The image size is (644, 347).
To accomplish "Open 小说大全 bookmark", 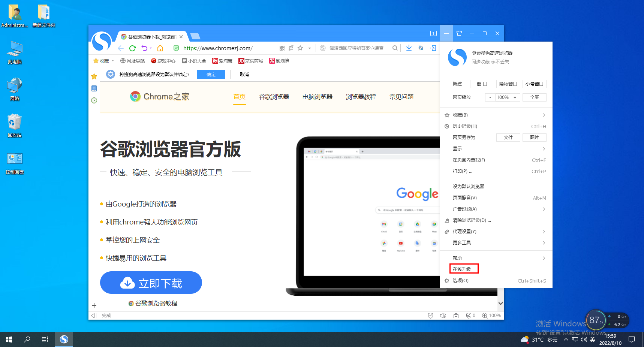I will 194,61.
